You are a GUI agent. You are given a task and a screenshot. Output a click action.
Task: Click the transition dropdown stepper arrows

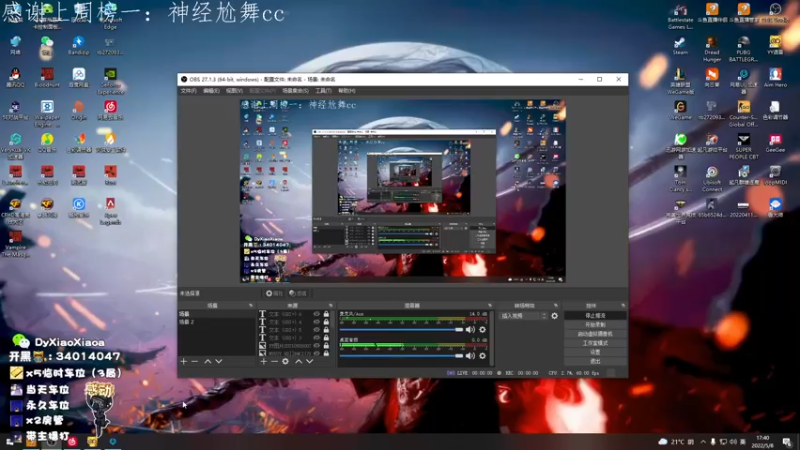pyautogui.click(x=544, y=316)
